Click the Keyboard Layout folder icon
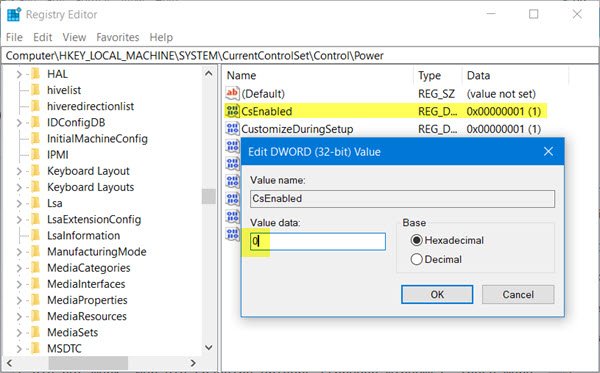 [36, 170]
